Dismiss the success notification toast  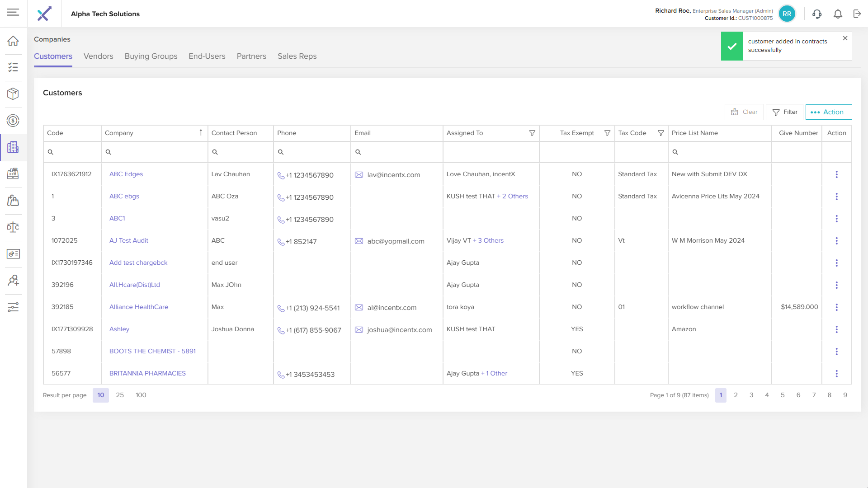(x=845, y=38)
